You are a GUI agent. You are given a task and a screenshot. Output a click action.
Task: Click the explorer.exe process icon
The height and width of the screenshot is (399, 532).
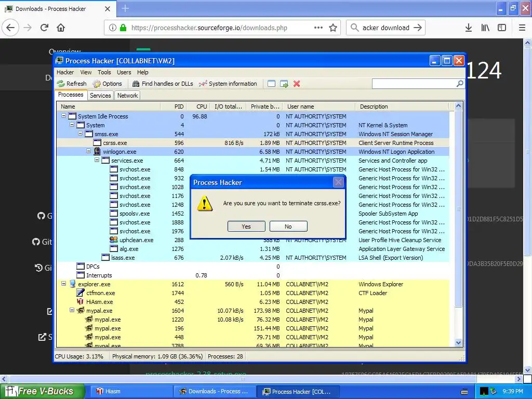click(x=72, y=284)
